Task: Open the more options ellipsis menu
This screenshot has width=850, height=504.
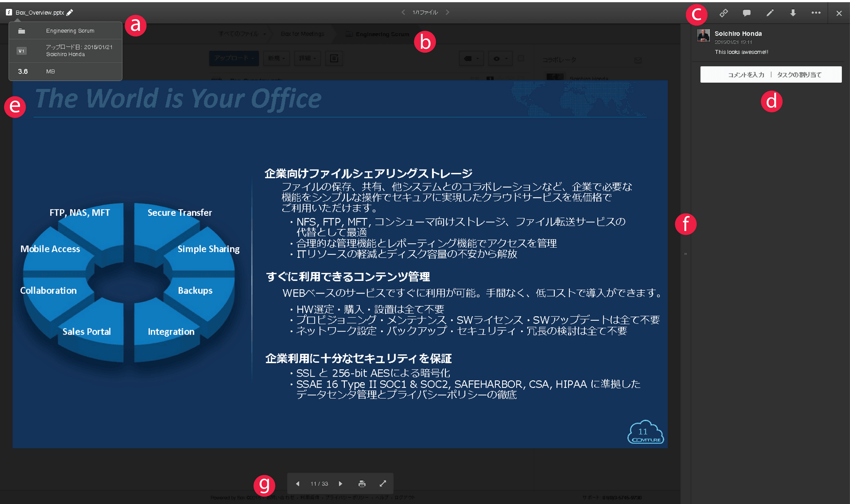Action: coord(816,13)
